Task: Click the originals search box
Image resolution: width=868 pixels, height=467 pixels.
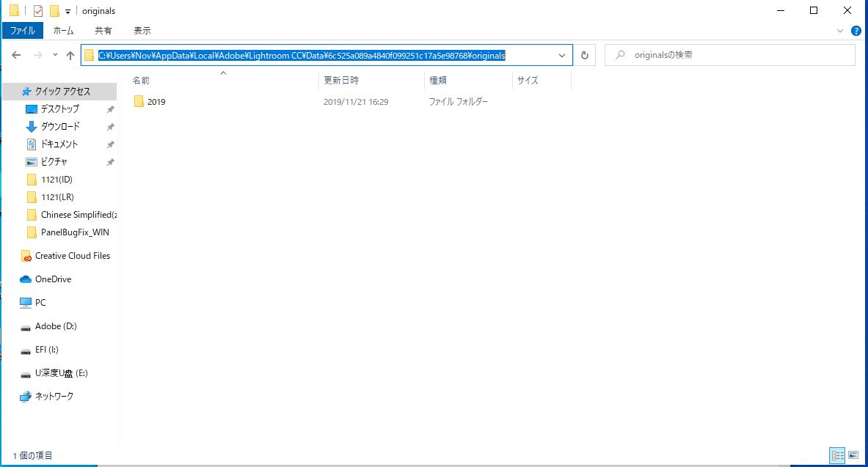Action: [729, 54]
